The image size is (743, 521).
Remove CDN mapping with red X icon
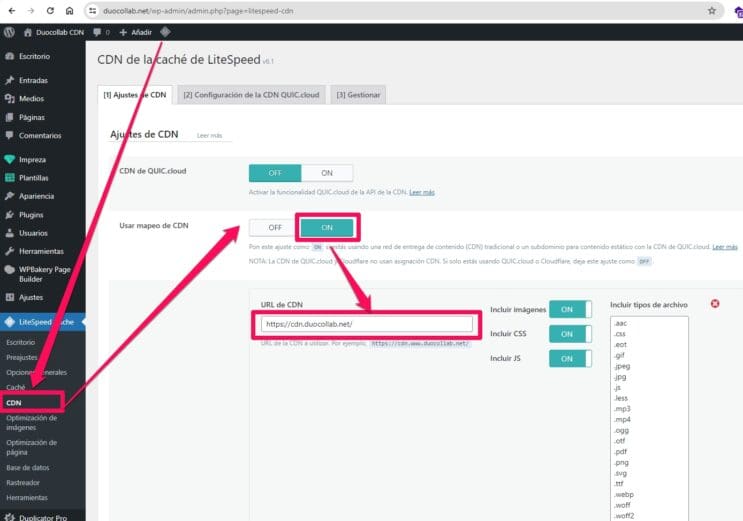(x=715, y=303)
